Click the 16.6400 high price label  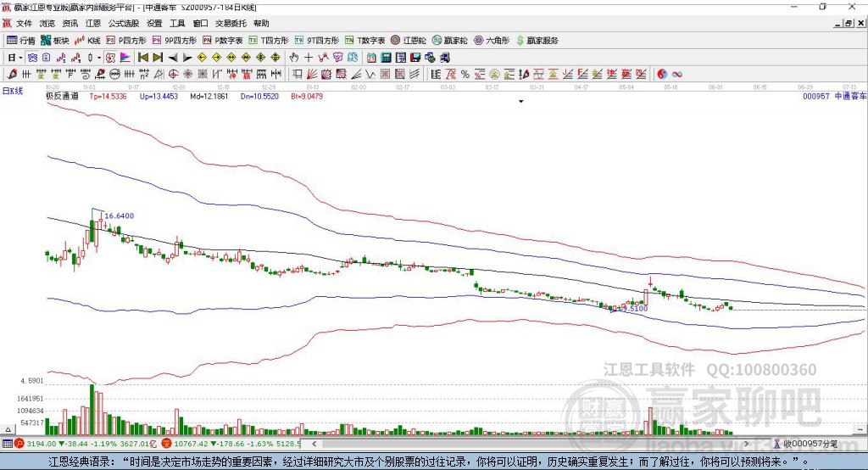[x=119, y=216]
